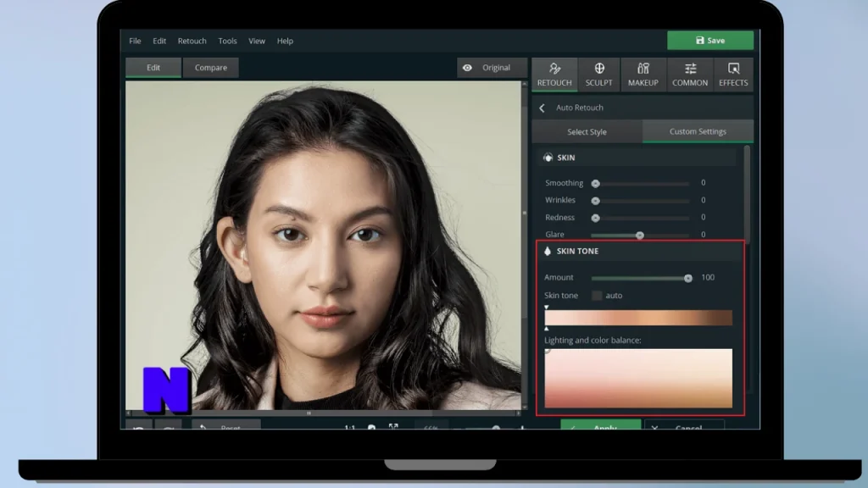Open the Tools menu
This screenshot has width=868, height=488.
coord(227,41)
